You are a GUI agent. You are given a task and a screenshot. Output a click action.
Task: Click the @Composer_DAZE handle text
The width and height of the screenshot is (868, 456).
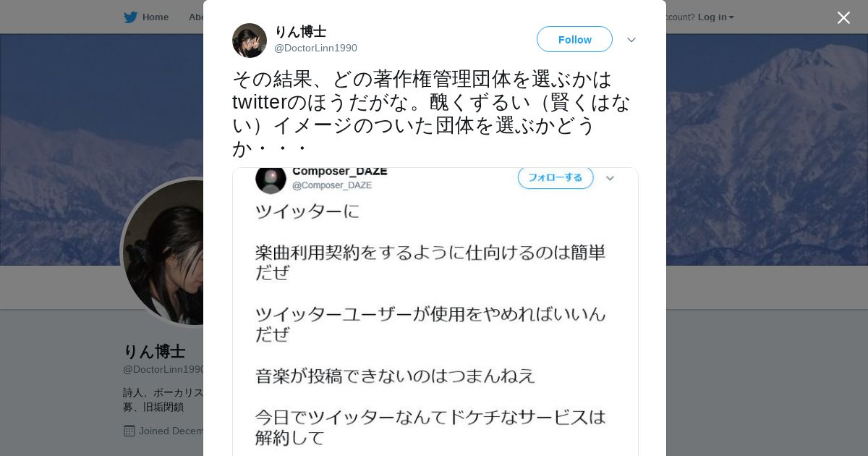click(332, 185)
